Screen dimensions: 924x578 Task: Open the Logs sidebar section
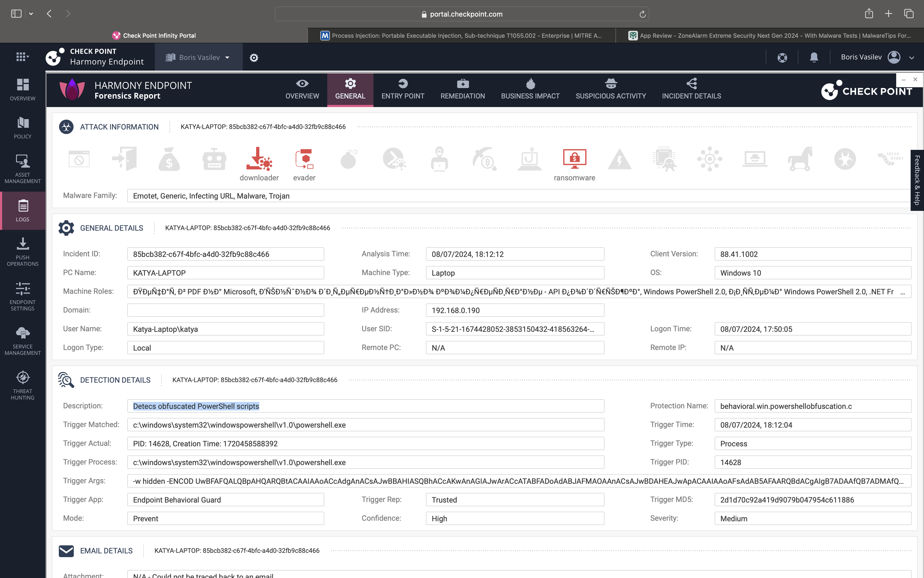[x=22, y=211]
